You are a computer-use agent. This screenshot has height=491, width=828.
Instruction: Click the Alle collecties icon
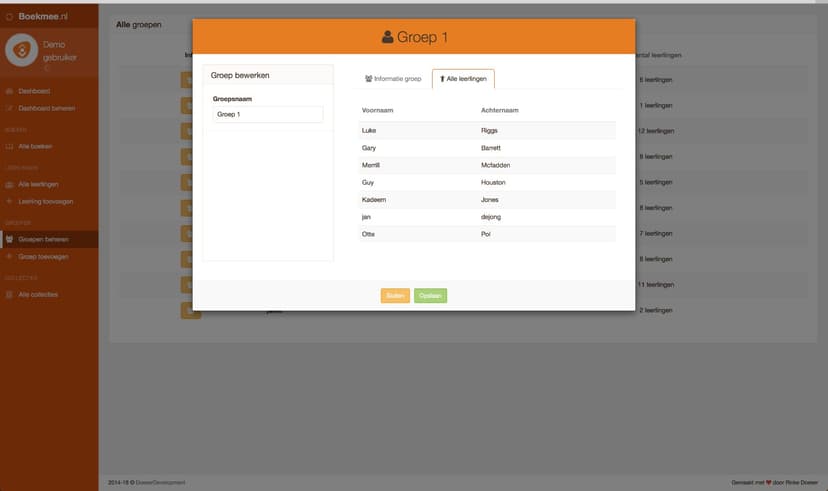click(x=9, y=295)
